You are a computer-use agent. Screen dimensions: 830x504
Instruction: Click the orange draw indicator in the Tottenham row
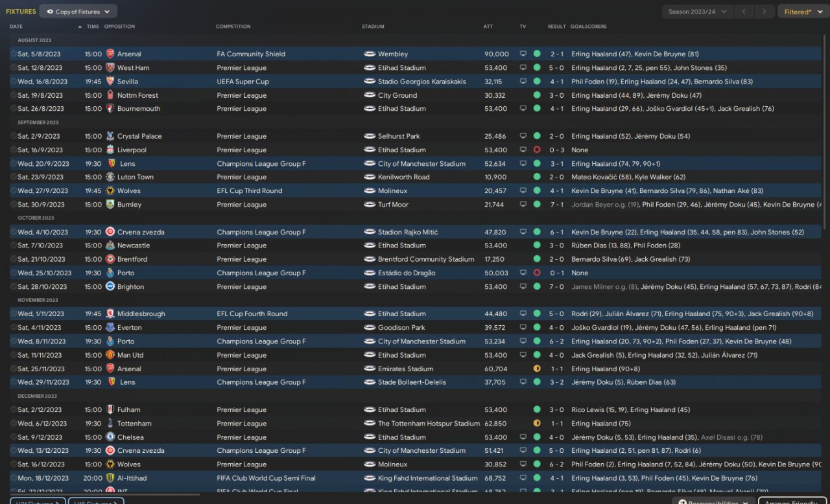(537, 423)
